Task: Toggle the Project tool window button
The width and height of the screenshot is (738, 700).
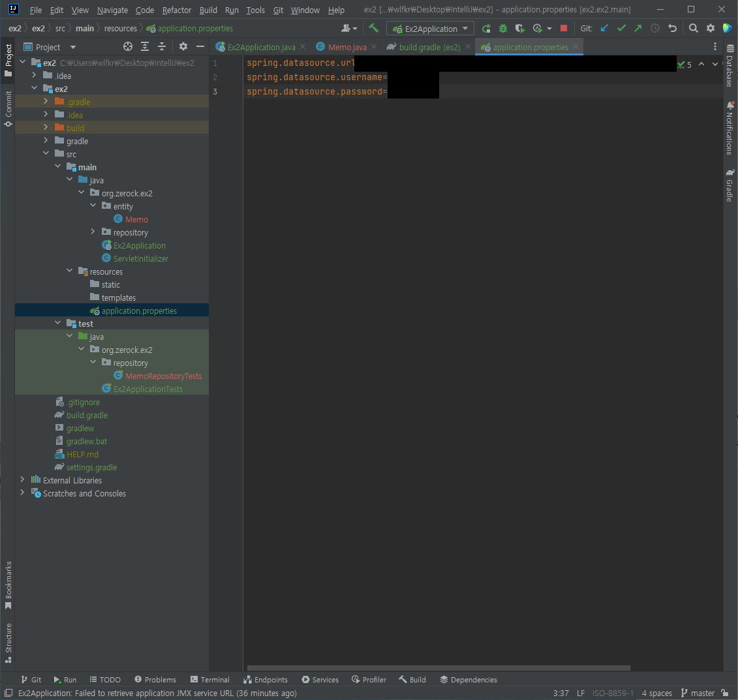Action: 8,60
